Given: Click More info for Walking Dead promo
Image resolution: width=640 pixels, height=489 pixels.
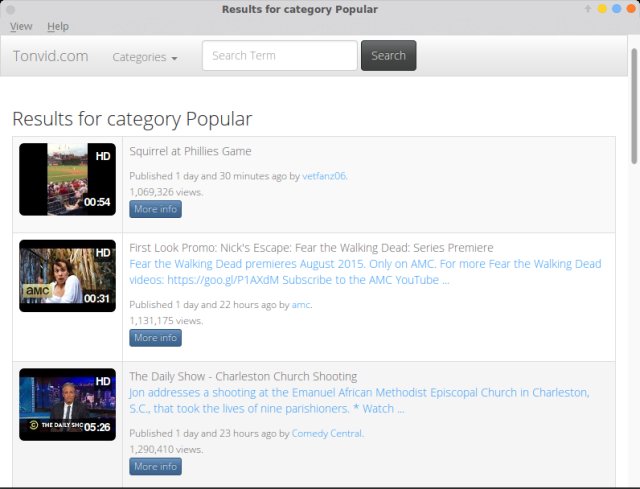Looking at the screenshot, I should tap(156, 338).
